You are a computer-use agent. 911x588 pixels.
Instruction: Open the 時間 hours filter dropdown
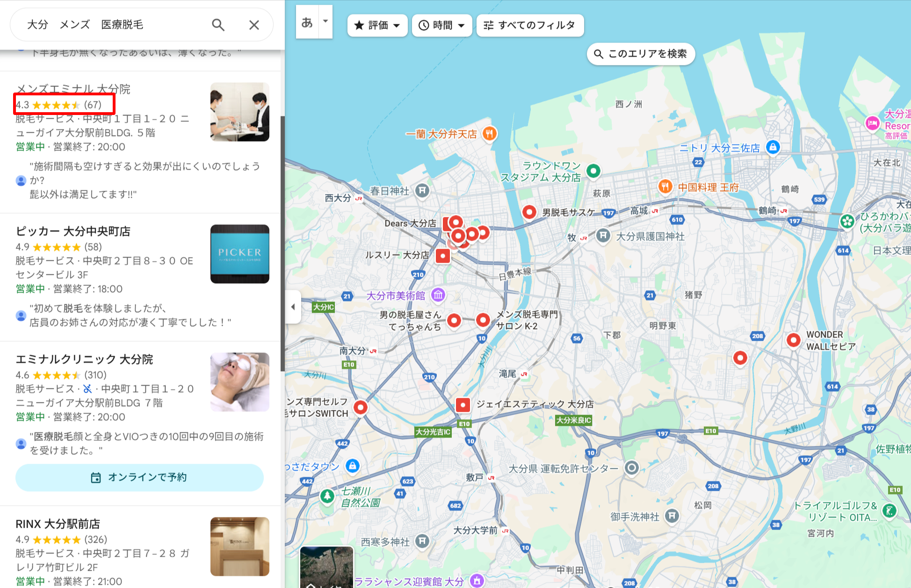[x=441, y=26]
